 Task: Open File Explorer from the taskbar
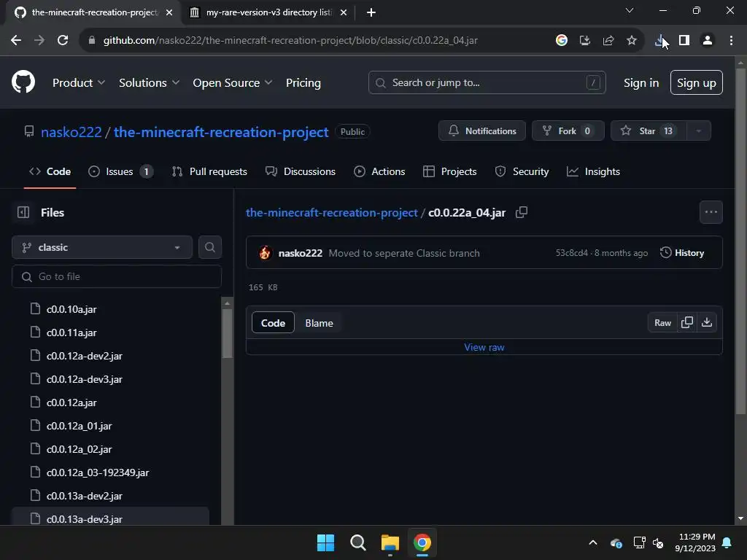390,542
